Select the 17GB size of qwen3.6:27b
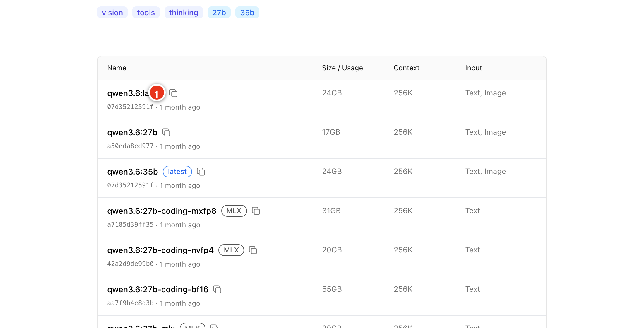Image resolution: width=644 pixels, height=328 pixels. point(331,132)
